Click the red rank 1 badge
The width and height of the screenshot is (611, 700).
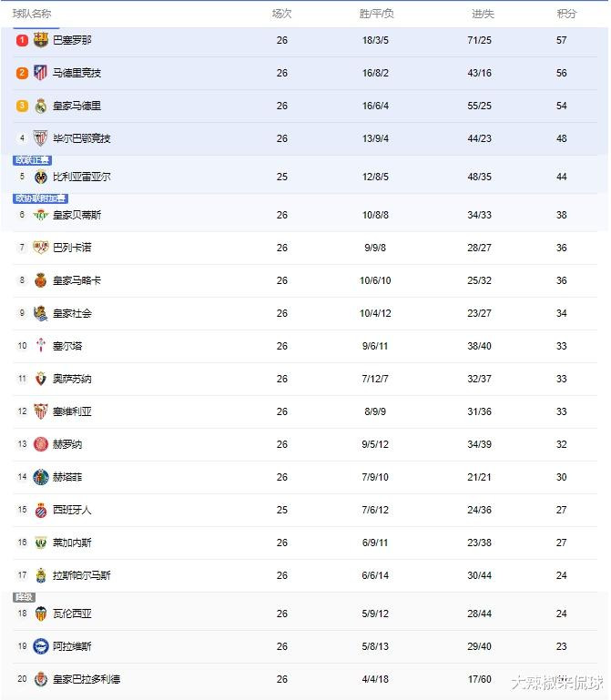tap(22, 40)
